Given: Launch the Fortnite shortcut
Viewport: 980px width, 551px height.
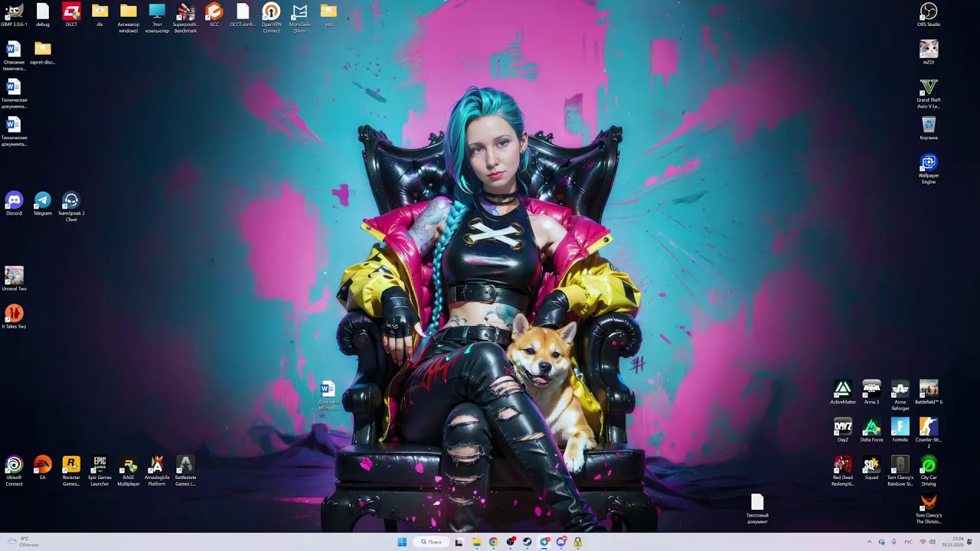Looking at the screenshot, I should (x=900, y=430).
